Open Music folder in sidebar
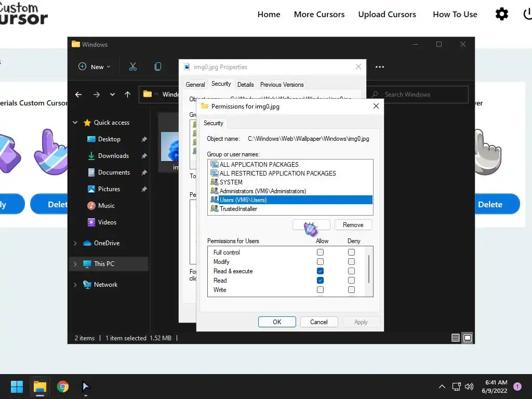532x399 pixels. pyautogui.click(x=106, y=206)
